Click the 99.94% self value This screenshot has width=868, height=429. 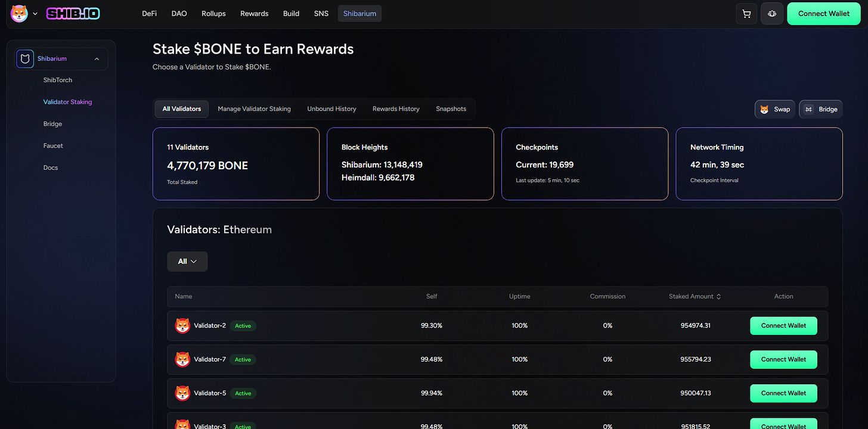click(432, 393)
